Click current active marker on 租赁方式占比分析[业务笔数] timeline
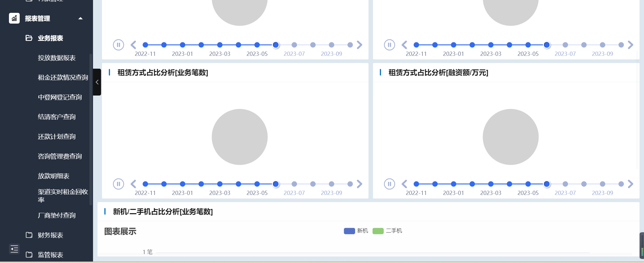Viewport: 644px width, 263px height. pyautogui.click(x=276, y=184)
